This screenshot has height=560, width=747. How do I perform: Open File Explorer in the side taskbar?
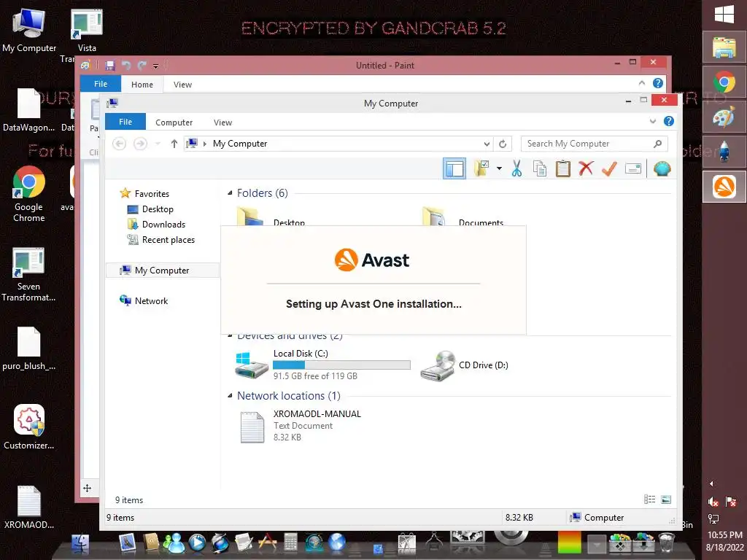[724, 47]
